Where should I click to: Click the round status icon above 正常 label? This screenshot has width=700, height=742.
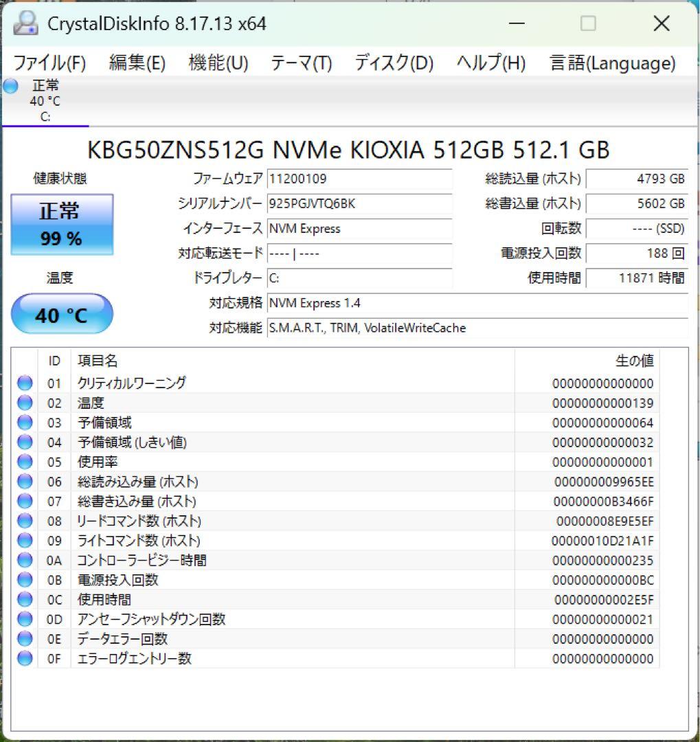point(10,85)
